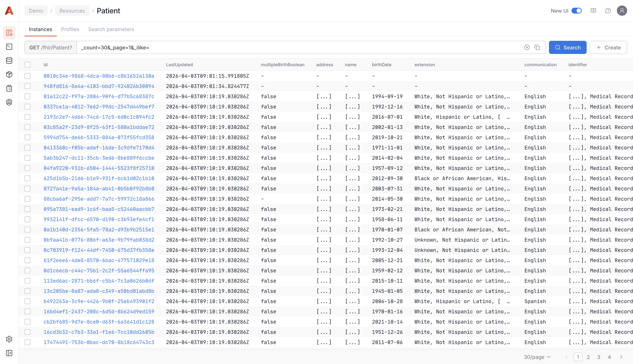Select the Database icon in the sidebar

pos(9,61)
